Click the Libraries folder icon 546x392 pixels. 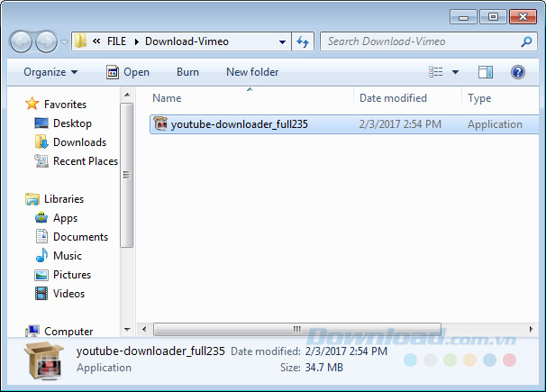coord(32,199)
